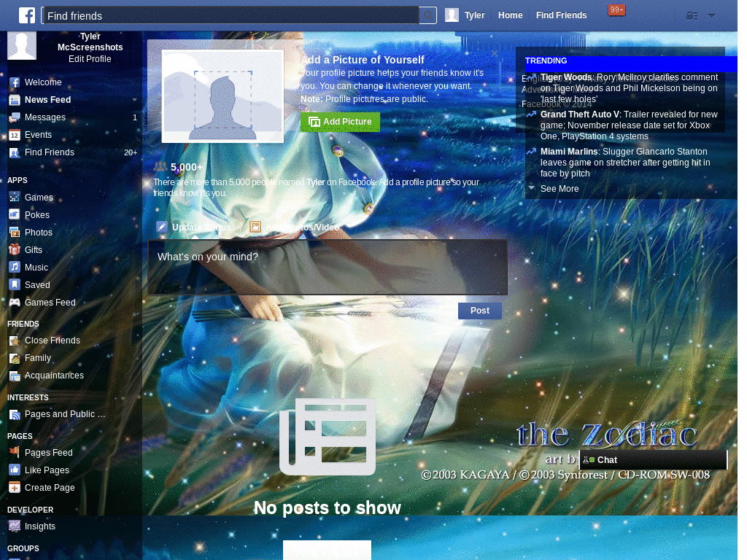
Task: Click the Close Friends star icon
Action: (15, 341)
